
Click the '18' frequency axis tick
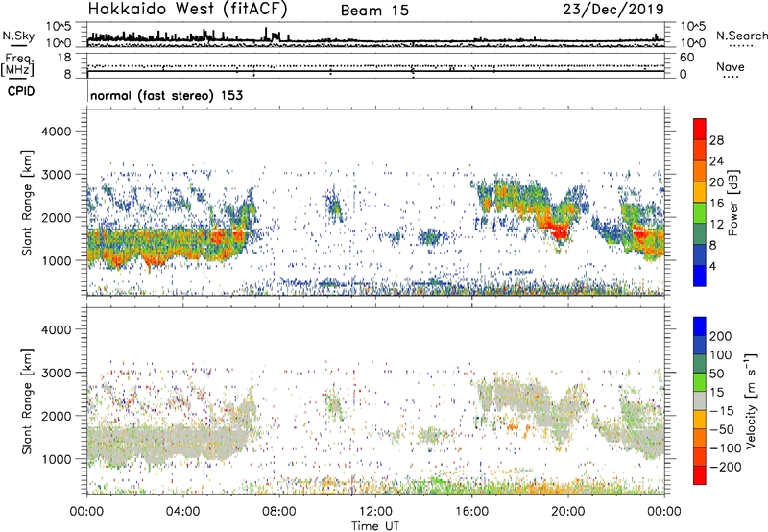click(x=64, y=58)
